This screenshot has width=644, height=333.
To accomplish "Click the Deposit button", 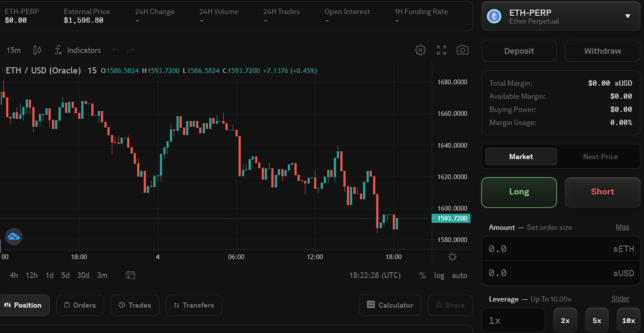I will (x=519, y=51).
